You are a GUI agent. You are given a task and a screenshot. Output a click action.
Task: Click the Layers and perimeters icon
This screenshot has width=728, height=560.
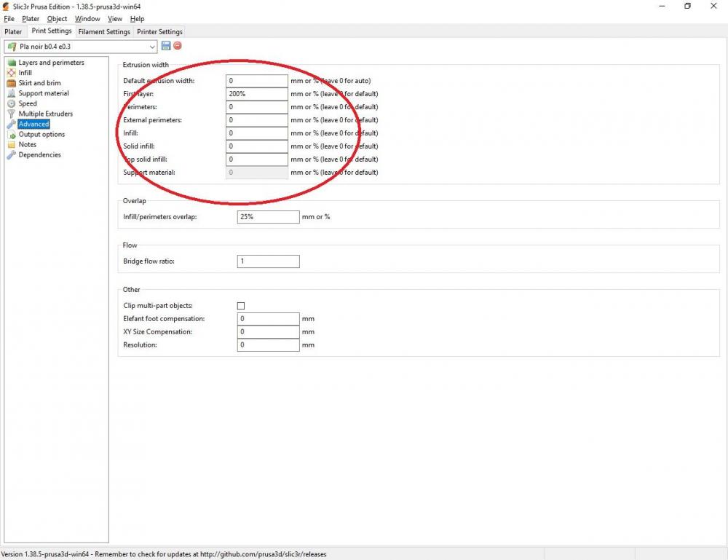tap(12, 63)
